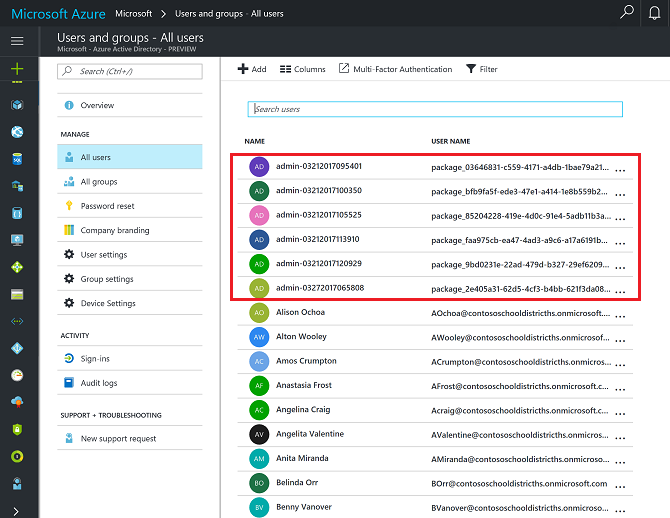Open ellipsis menu for Alison Ochoa row
Screen dimensions: 670x518
620,315
